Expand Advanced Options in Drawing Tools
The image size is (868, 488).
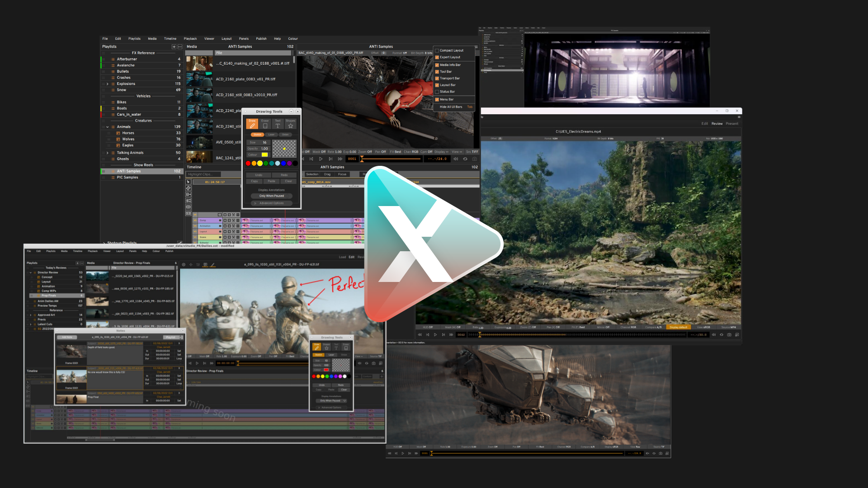point(271,203)
